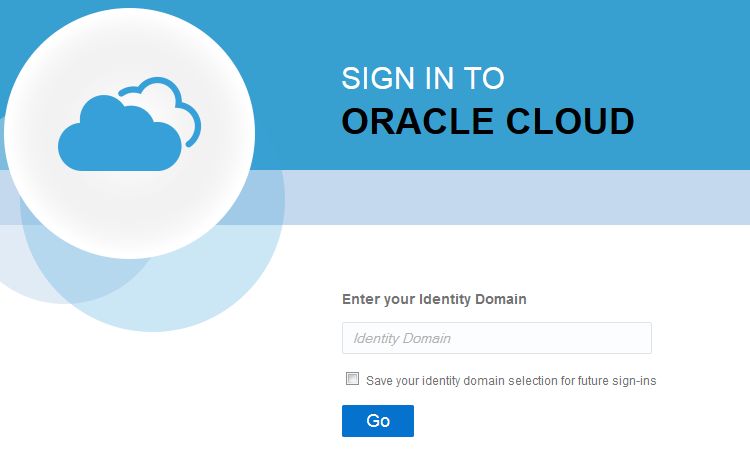Click the Identity Domain input field
750x466 pixels.
[496, 338]
